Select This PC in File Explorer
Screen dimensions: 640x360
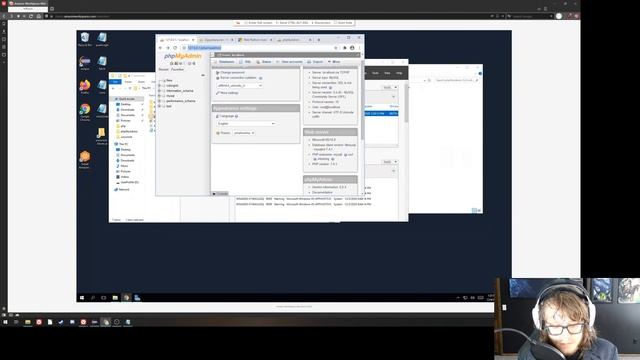click(123, 144)
